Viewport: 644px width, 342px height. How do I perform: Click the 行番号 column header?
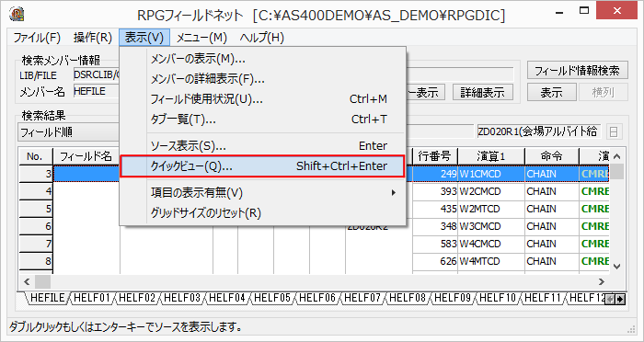pyautogui.click(x=435, y=156)
